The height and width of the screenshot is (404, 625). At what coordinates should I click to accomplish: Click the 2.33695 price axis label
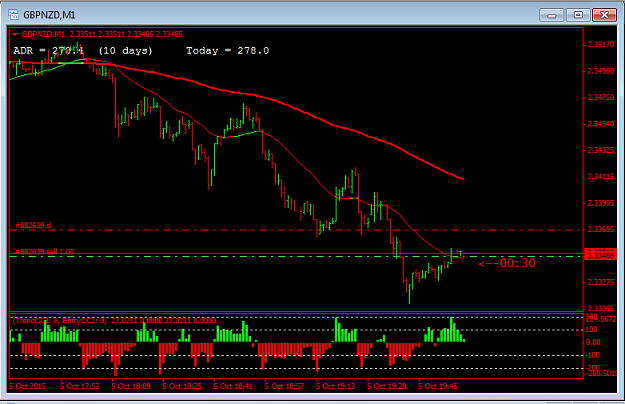click(x=601, y=229)
